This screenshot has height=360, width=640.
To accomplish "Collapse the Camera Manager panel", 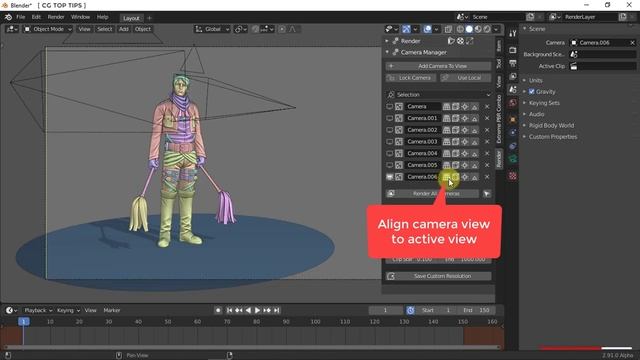I will tap(387, 52).
